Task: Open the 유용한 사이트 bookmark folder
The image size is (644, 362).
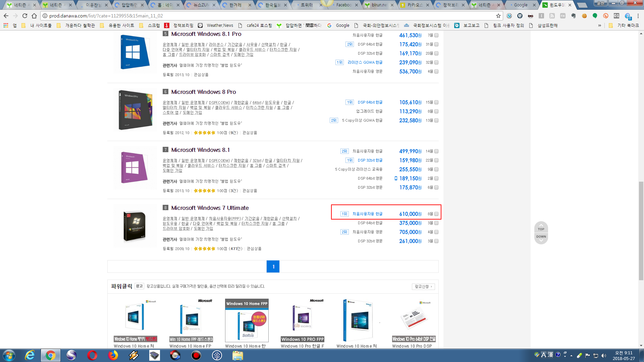Action: [117, 25]
